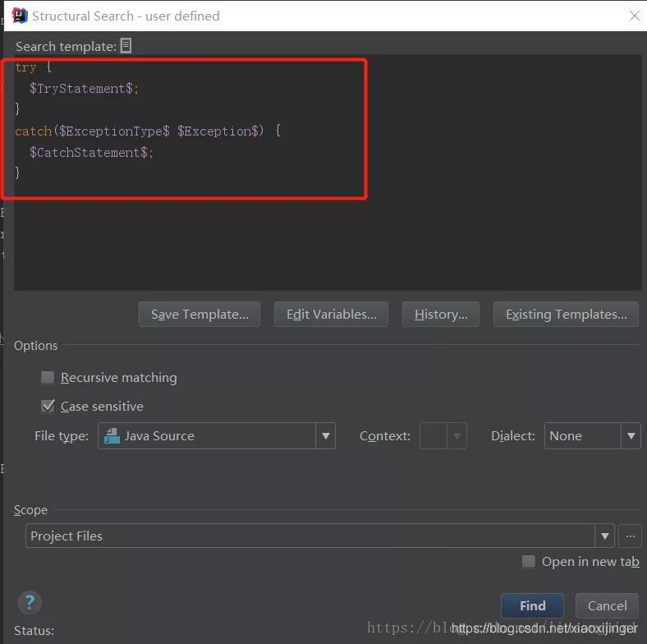Open the Scope dropdown arrow
This screenshot has height=644, width=647.
click(605, 536)
